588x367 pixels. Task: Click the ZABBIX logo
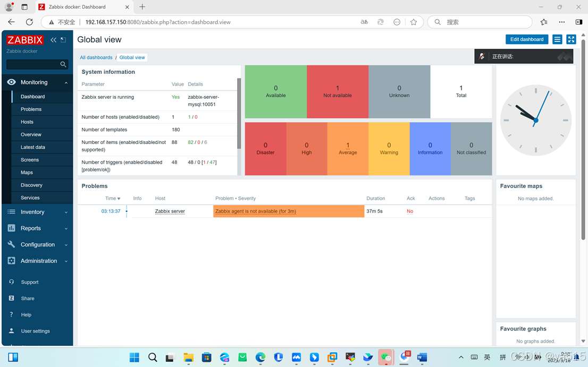24,39
